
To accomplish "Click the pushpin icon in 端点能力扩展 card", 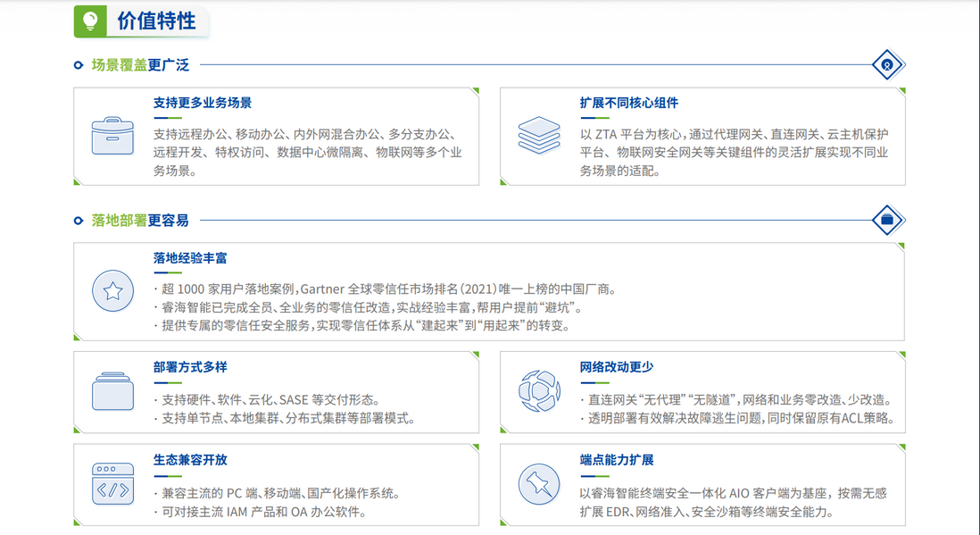I will (x=539, y=484).
